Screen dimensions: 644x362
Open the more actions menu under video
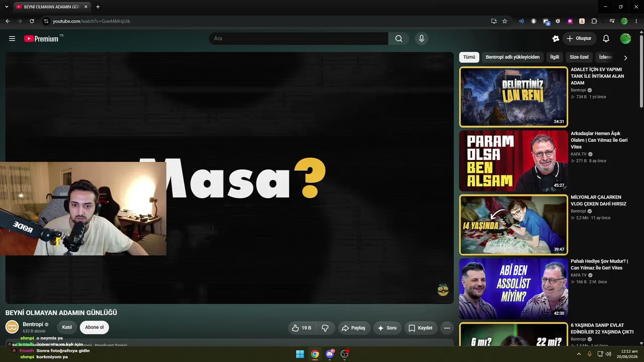[x=447, y=328]
